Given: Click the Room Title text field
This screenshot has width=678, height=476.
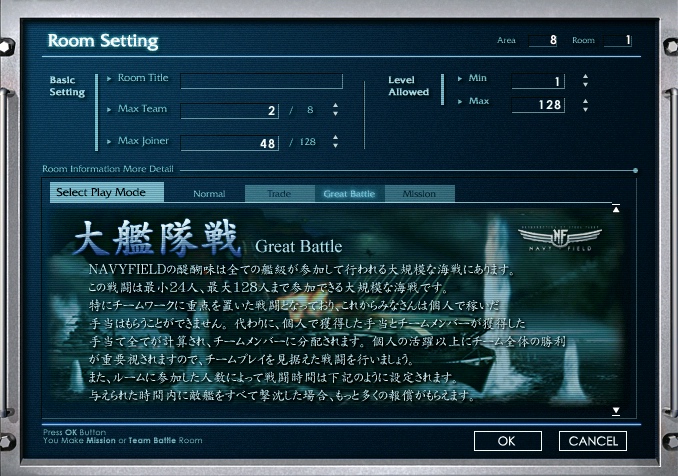Looking at the screenshot, I should 261,82.
